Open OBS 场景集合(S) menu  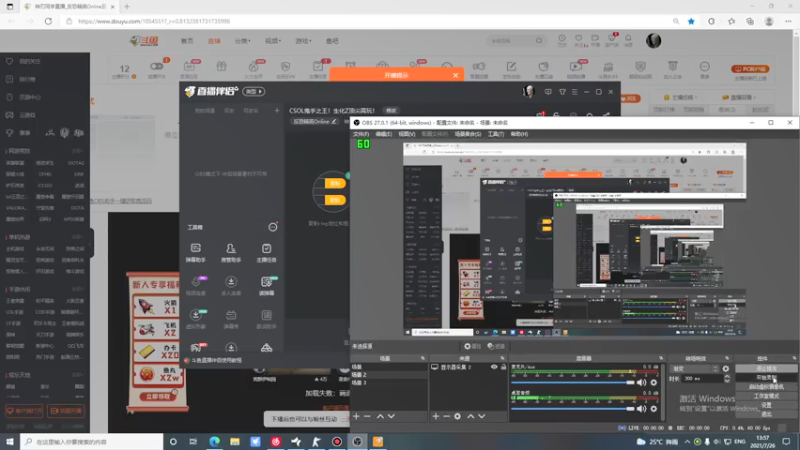pyautogui.click(x=468, y=134)
